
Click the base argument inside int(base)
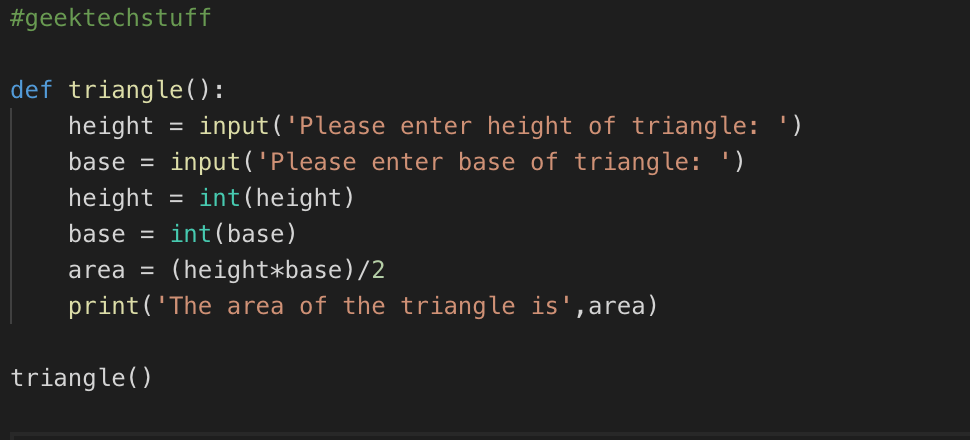(x=256, y=234)
